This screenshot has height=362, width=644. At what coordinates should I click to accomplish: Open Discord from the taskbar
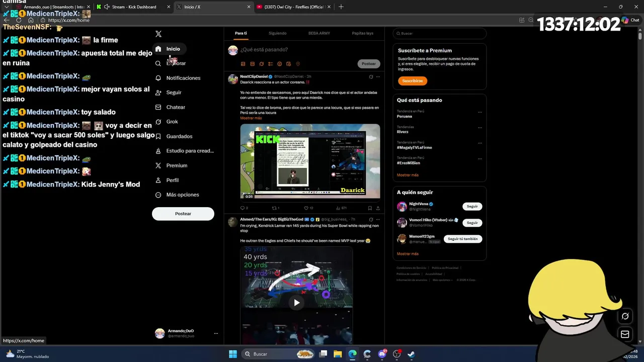(382, 354)
